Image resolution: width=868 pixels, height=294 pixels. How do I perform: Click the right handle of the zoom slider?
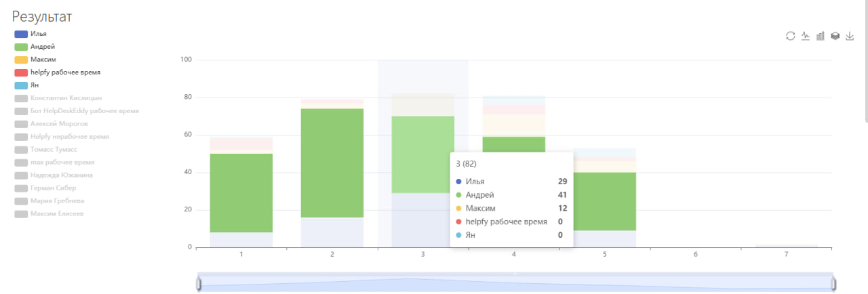pyautogui.click(x=833, y=284)
